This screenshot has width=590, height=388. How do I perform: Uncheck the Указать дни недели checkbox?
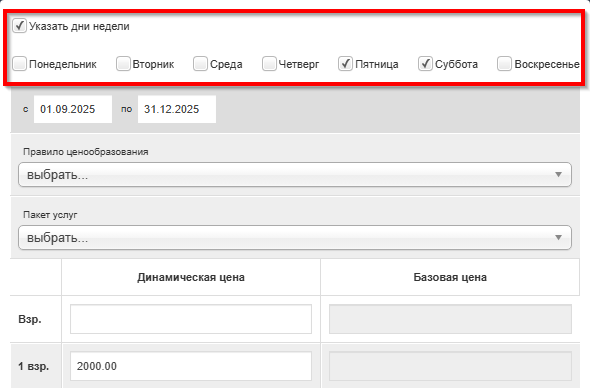coord(19,26)
